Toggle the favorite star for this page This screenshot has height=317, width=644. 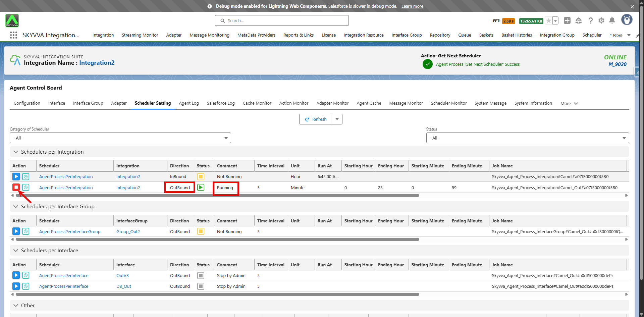(x=548, y=21)
